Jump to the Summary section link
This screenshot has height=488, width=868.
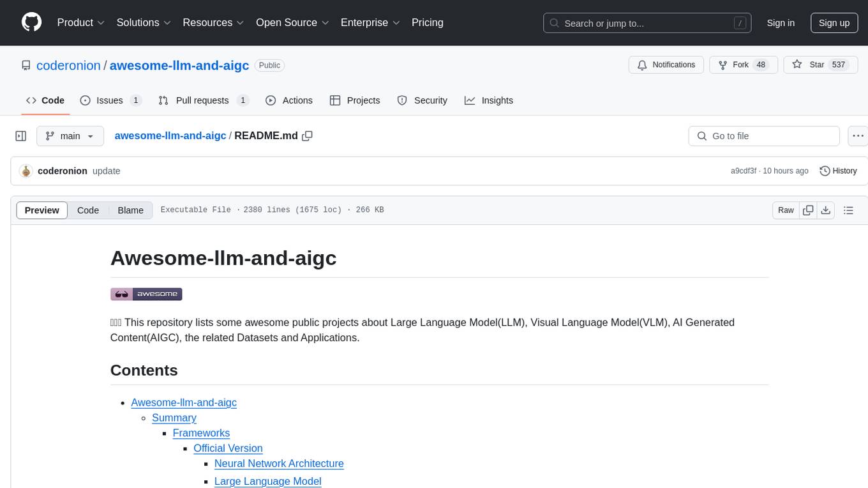coord(174,418)
